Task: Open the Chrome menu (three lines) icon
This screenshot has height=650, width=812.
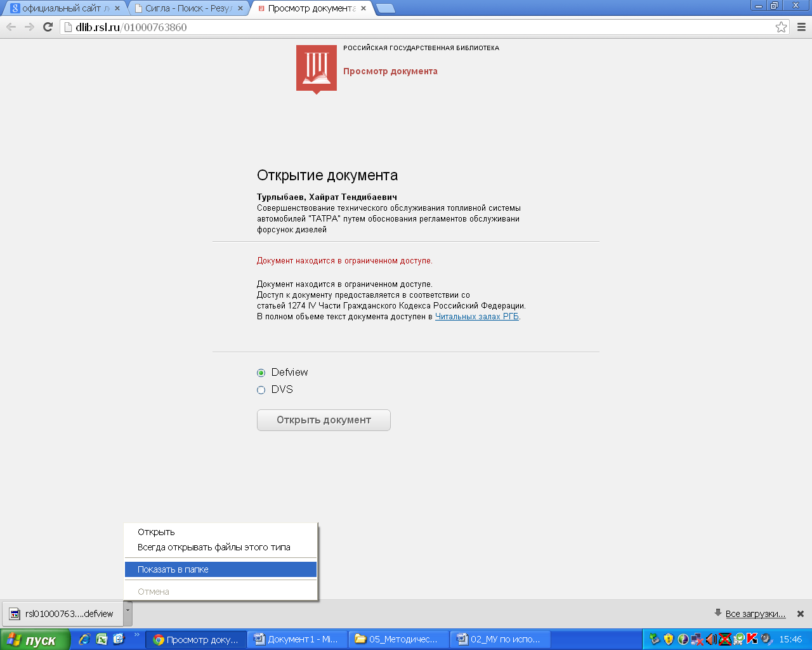Action: (801, 27)
